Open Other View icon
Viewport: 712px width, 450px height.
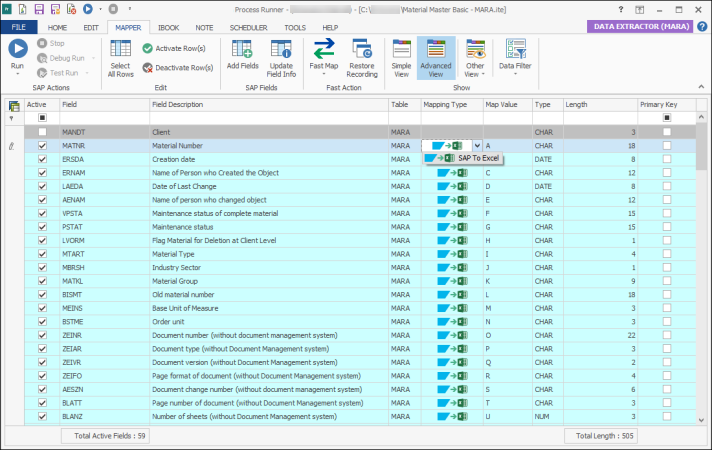475,49
